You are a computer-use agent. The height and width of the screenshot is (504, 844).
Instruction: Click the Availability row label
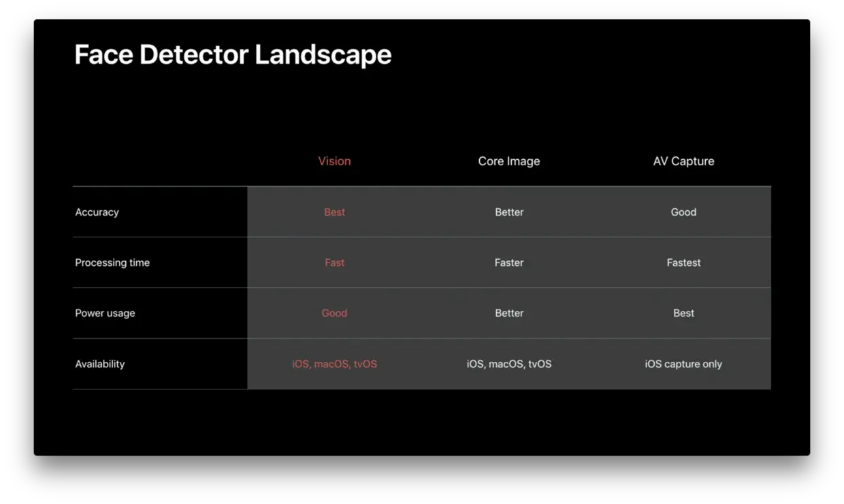(x=100, y=364)
